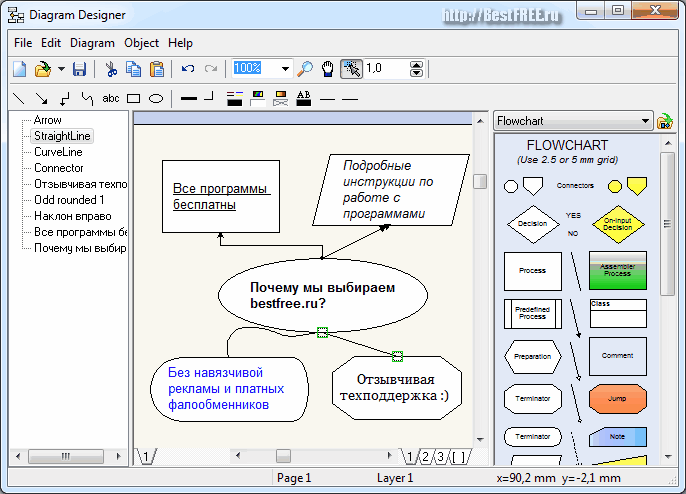Select the hand pan tool
The width and height of the screenshot is (686, 494).
coord(328,69)
